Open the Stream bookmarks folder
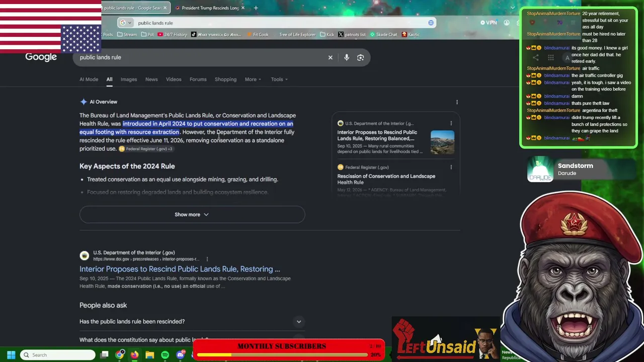This screenshot has width=644, height=362. 127,35
